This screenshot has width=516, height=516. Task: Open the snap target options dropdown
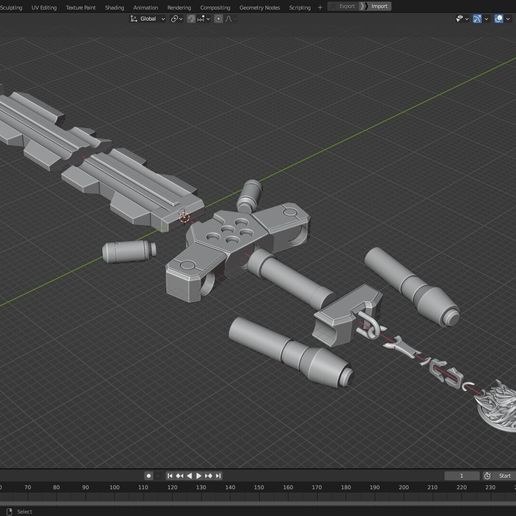tap(203, 19)
